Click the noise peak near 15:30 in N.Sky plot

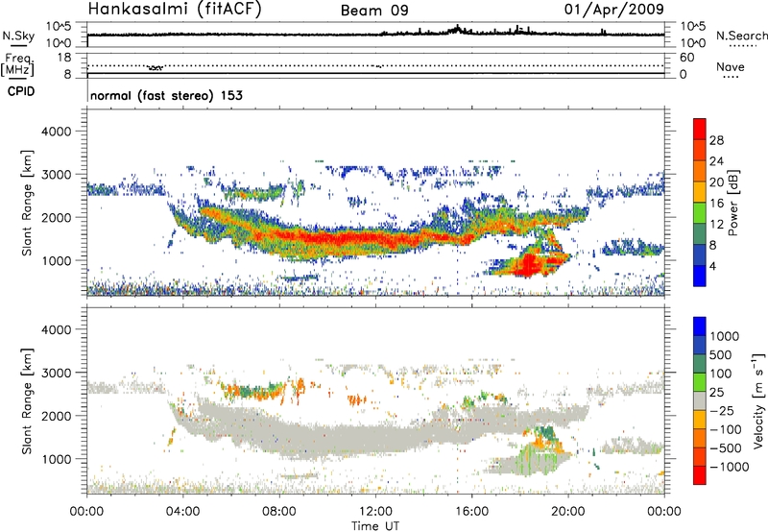(x=458, y=28)
